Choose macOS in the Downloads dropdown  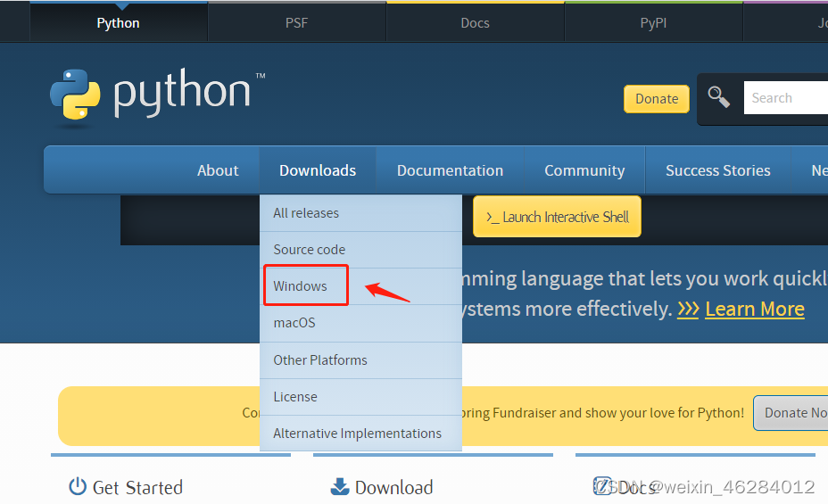(360, 323)
